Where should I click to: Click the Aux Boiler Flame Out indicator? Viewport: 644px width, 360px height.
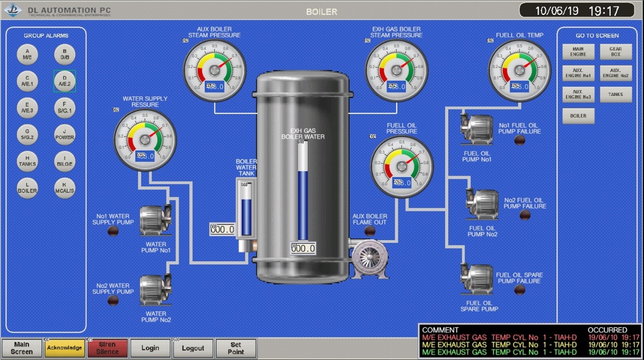coord(370,231)
